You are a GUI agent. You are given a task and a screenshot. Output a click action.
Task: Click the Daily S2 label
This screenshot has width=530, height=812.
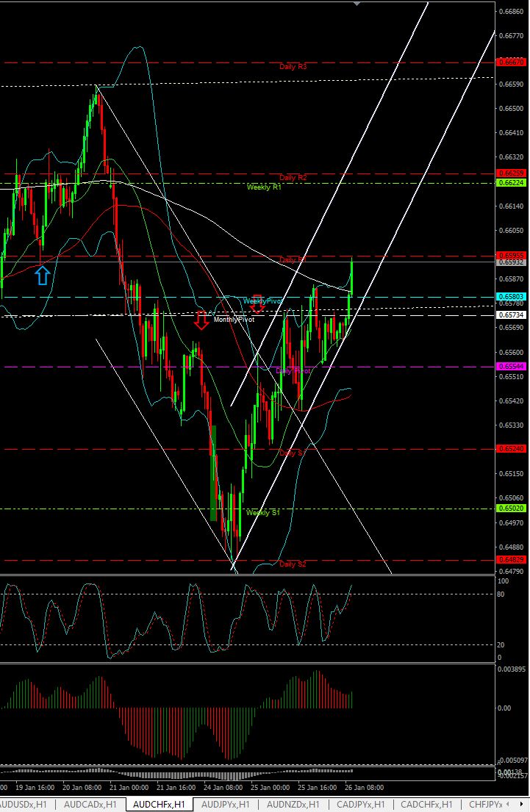click(x=293, y=564)
